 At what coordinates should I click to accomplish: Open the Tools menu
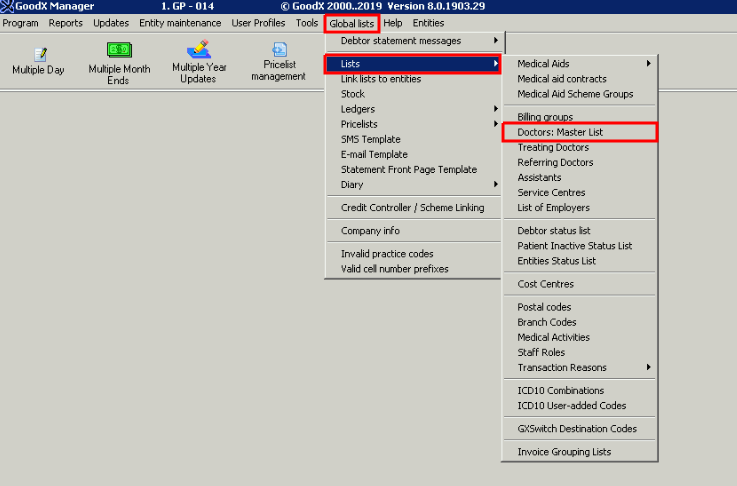pyautogui.click(x=306, y=23)
